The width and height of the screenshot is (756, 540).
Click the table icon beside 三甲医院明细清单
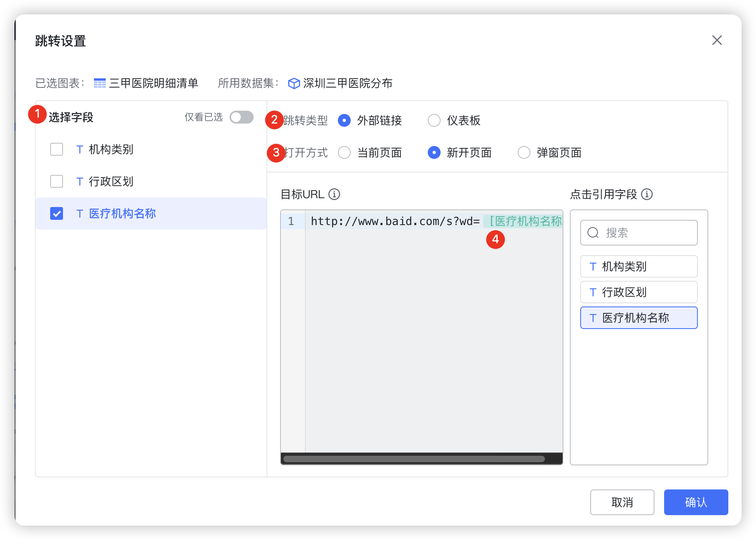100,83
